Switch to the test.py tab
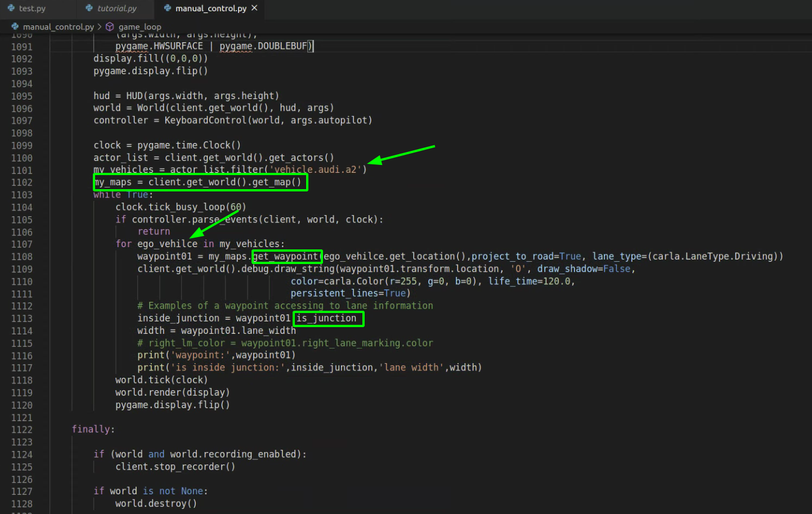Viewport: 812px width, 514px height. [32, 8]
